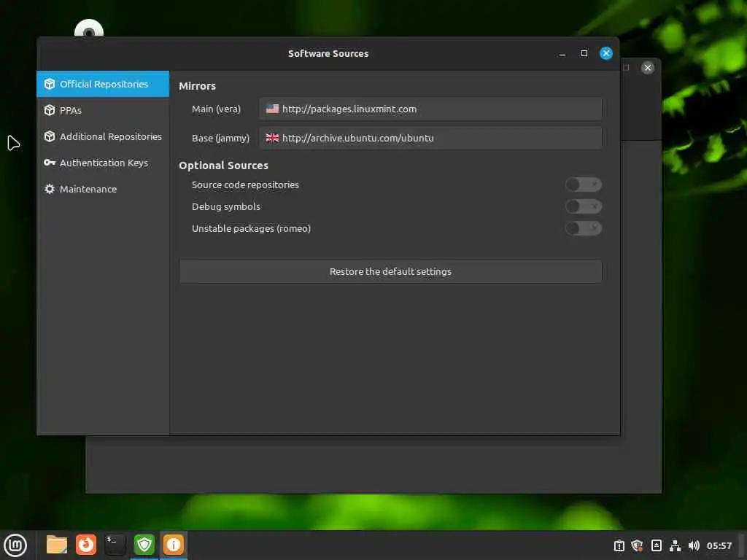Switch to the Maintenance section
The height and width of the screenshot is (560, 747).
point(103,189)
